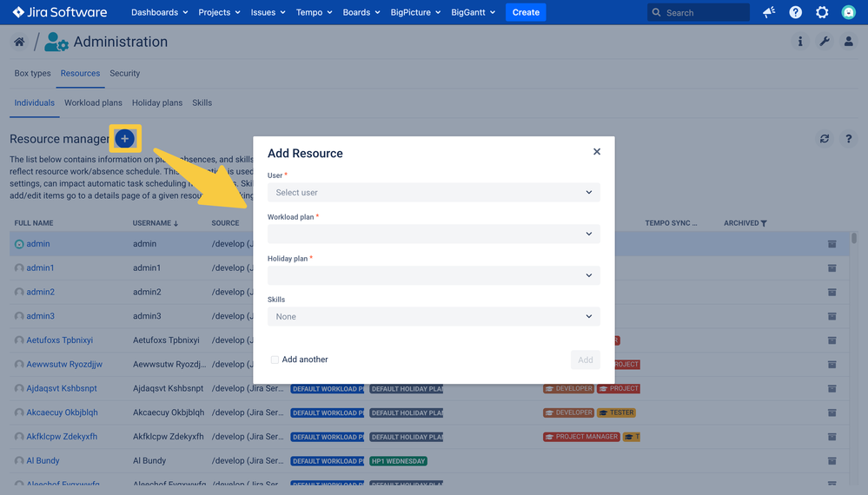Open the Resource manager help icon
The image size is (868, 495).
[x=849, y=139]
